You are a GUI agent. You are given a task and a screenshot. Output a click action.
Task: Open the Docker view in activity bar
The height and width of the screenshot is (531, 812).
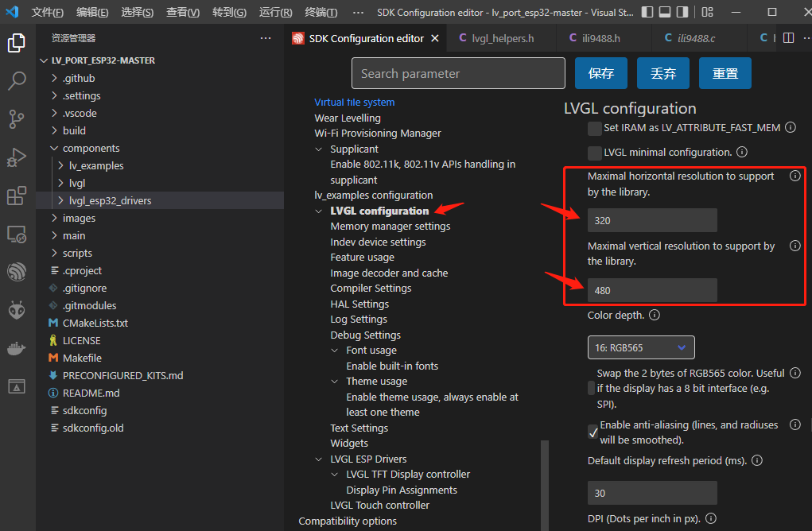point(17,348)
